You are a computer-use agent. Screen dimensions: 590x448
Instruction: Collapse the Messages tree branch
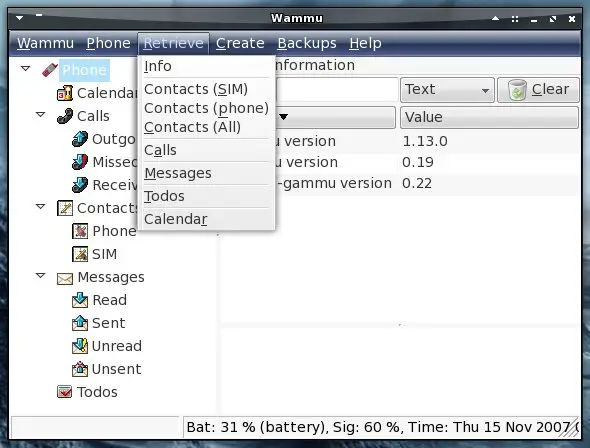(x=41, y=276)
